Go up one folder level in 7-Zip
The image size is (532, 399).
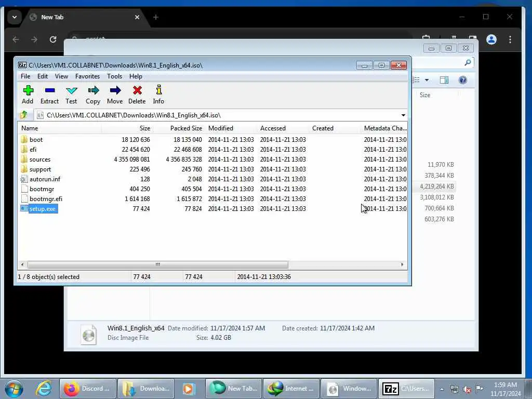pyautogui.click(x=24, y=115)
